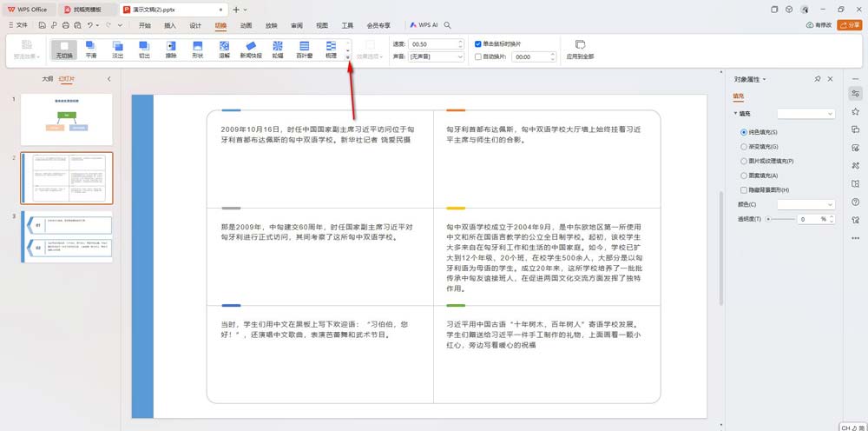The height and width of the screenshot is (431, 868).
Task: Switch to the 动画 ribbon tab
Action: (247, 25)
